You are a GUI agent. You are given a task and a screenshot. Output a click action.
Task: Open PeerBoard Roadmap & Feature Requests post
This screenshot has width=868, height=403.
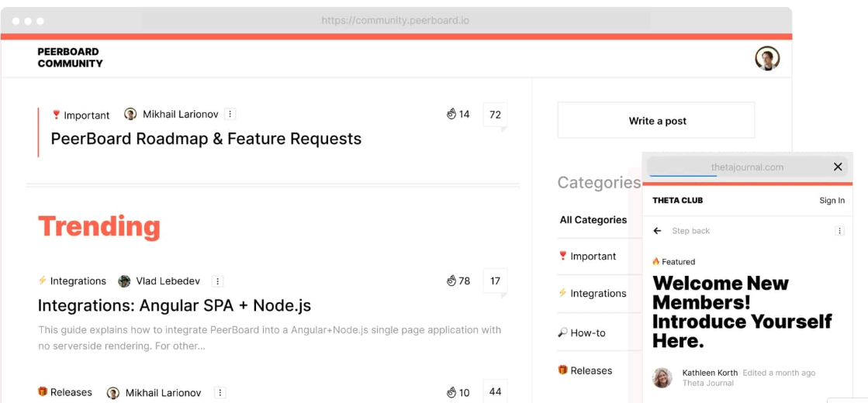pos(206,138)
